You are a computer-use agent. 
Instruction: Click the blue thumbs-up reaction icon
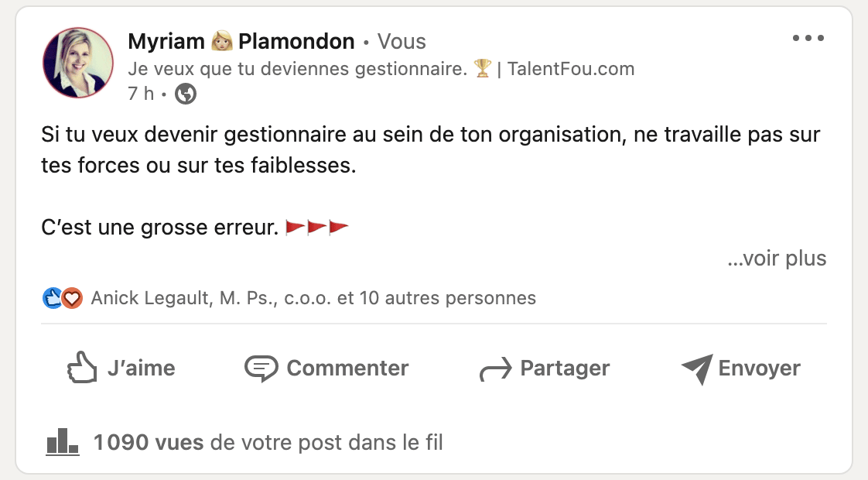click(x=52, y=298)
